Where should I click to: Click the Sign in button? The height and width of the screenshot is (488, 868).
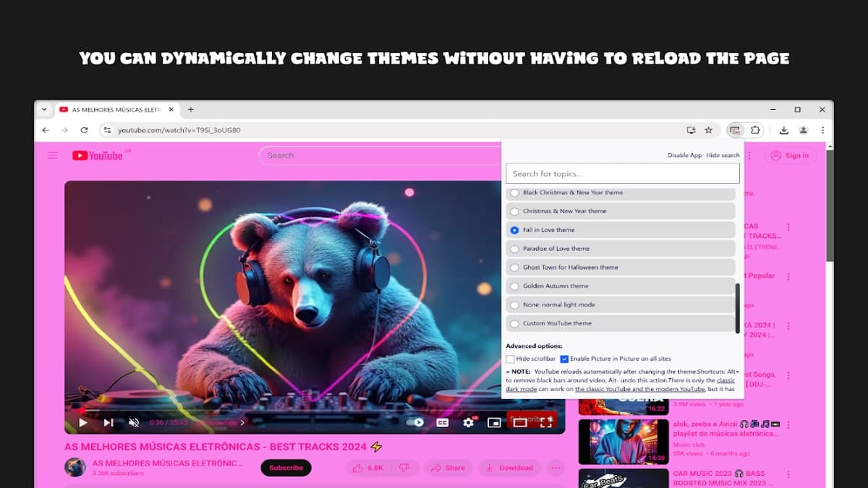click(x=790, y=155)
